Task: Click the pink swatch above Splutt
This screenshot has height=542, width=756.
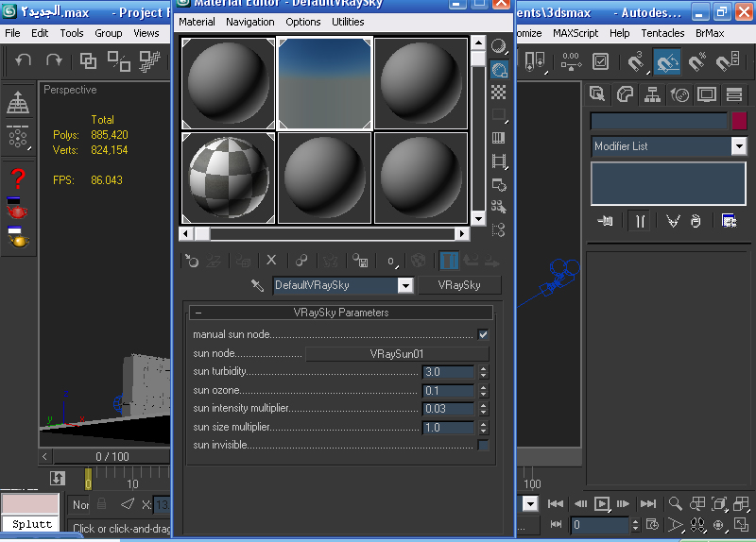Action: point(30,504)
